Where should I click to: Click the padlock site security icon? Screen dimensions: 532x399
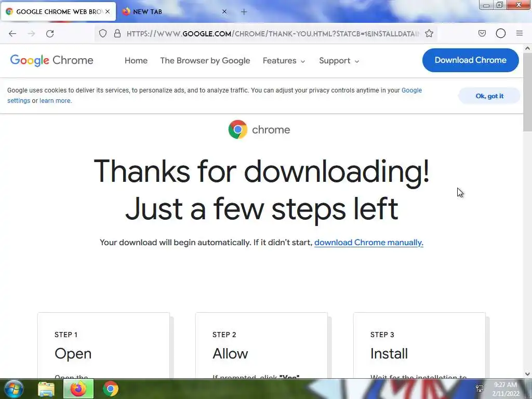[x=117, y=33]
